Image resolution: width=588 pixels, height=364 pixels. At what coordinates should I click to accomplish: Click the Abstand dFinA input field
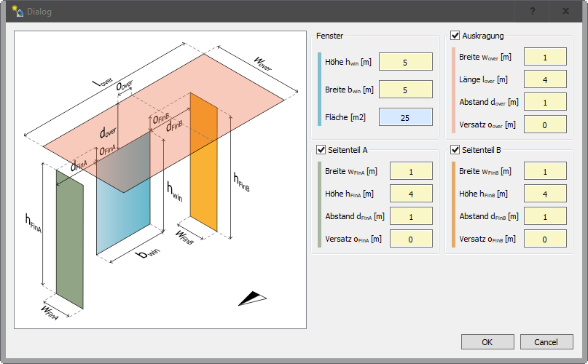pyautogui.click(x=411, y=216)
